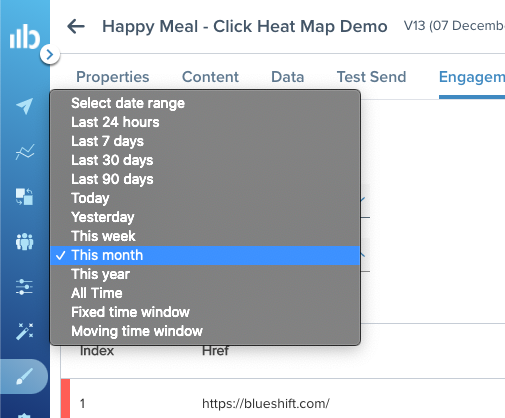Select the paintbrush creatives icon

click(x=24, y=376)
